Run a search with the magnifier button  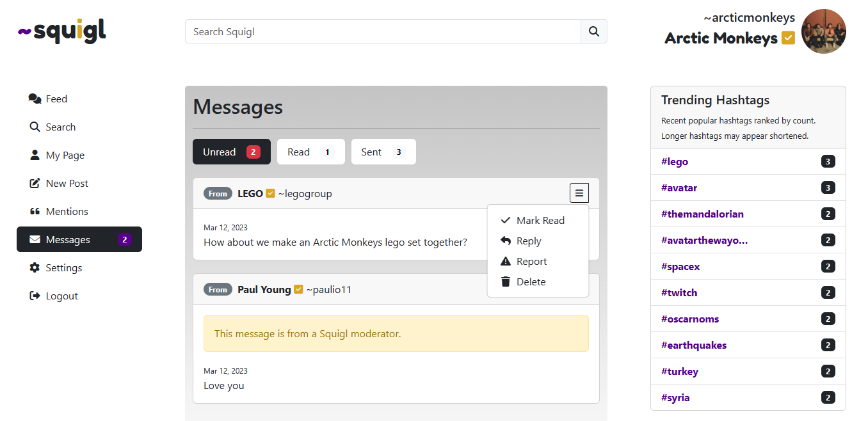click(593, 31)
